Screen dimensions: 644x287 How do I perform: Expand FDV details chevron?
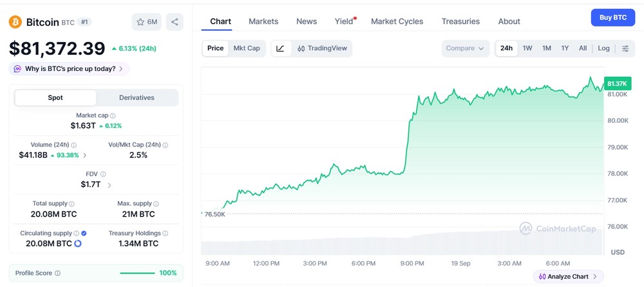[109, 185]
